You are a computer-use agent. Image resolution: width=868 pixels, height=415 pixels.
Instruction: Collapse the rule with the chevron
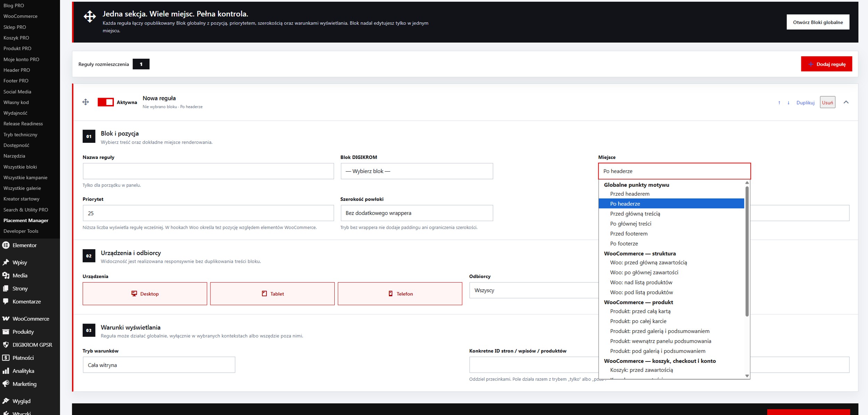(x=846, y=102)
